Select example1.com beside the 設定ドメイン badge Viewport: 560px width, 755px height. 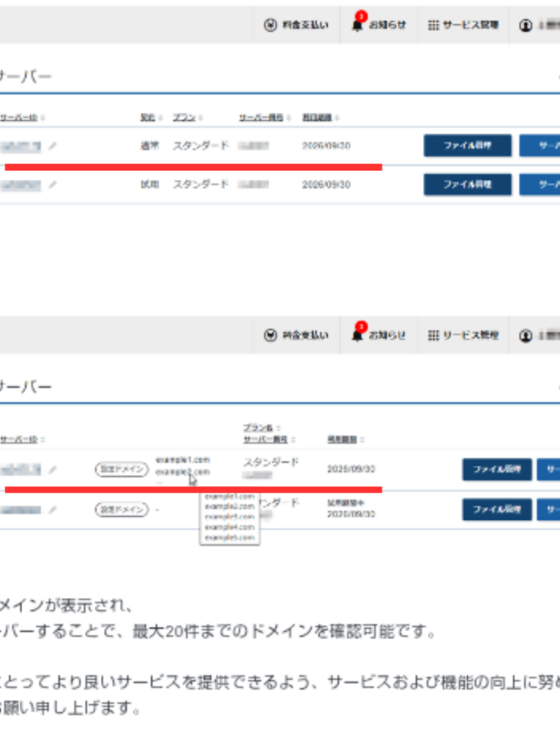(182, 460)
